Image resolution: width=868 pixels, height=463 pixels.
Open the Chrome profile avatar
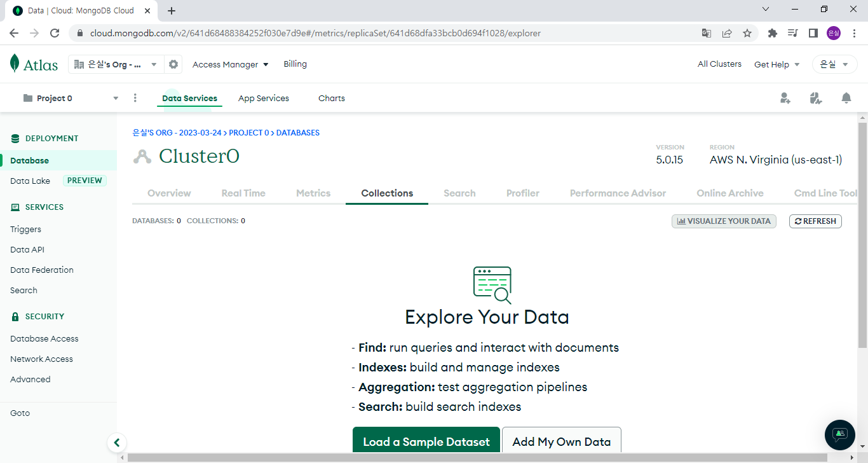(x=834, y=33)
